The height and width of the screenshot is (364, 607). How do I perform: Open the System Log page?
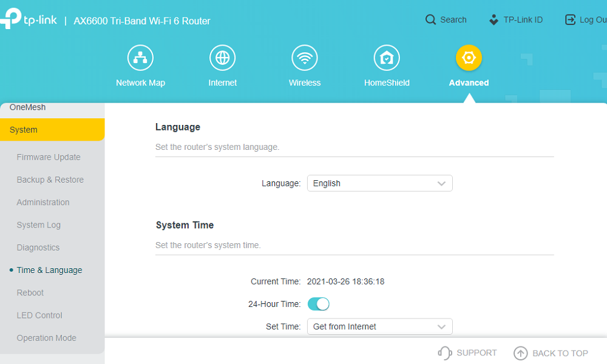[x=38, y=224]
